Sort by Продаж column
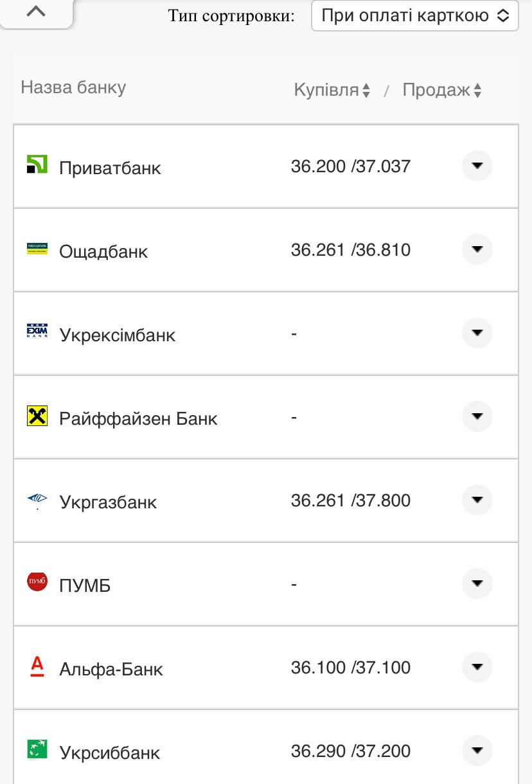Screen dimensions: 532x784 pyautogui.click(x=441, y=91)
